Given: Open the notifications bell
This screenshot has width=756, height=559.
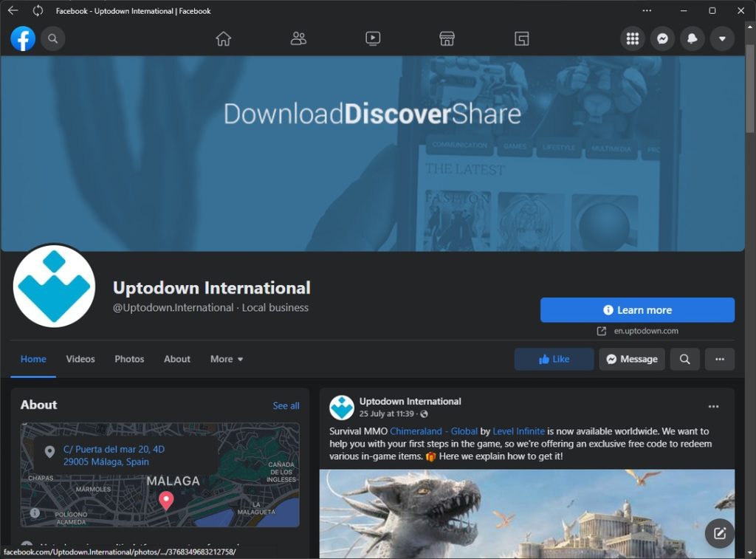Looking at the screenshot, I should [x=693, y=38].
